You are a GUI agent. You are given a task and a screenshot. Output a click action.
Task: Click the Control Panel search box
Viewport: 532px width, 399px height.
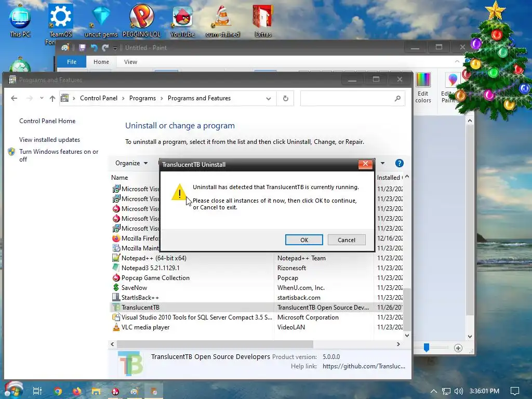352,98
